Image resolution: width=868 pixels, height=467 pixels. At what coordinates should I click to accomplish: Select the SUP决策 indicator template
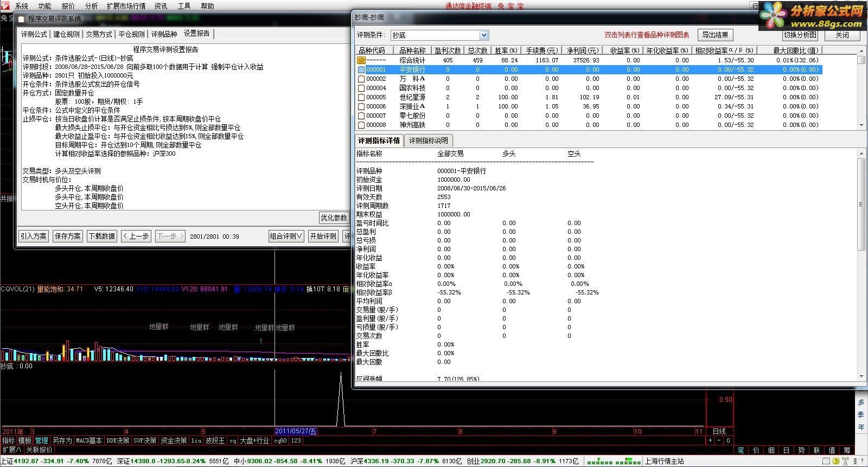click(145, 440)
